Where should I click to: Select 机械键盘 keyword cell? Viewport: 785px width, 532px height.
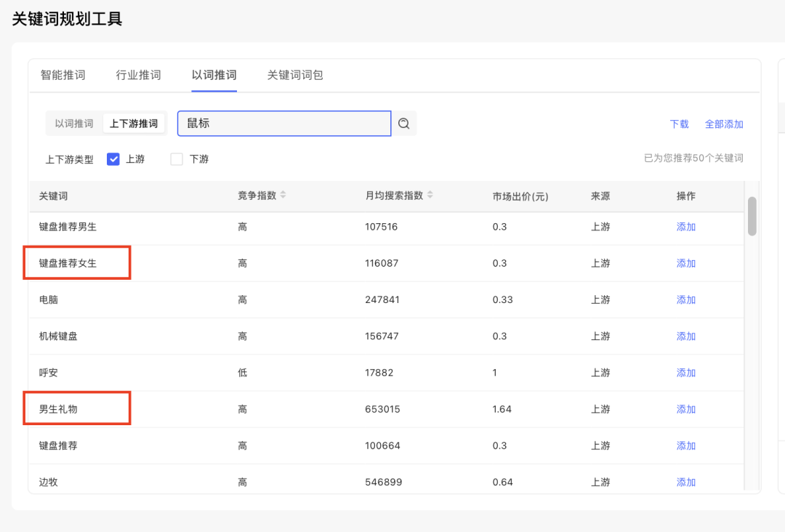point(58,336)
